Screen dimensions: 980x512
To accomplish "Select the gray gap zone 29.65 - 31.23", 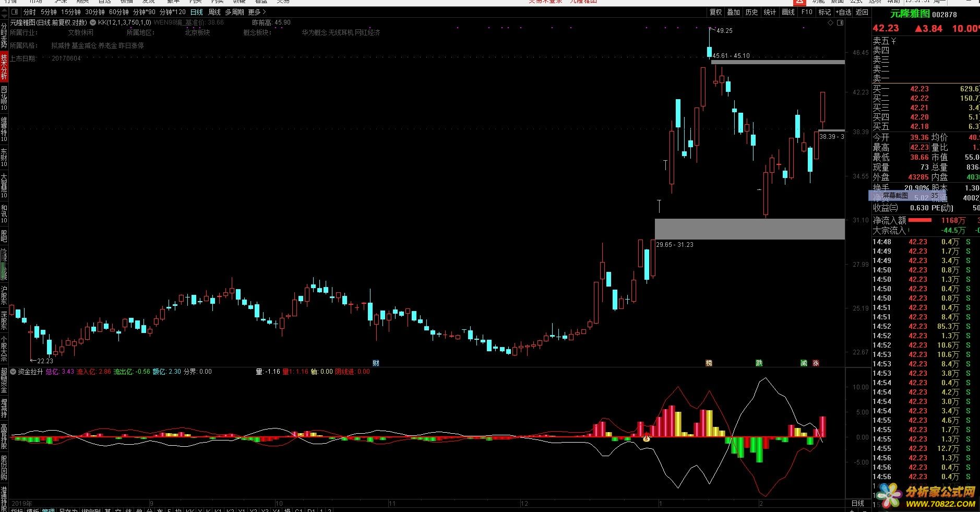I will coord(749,229).
